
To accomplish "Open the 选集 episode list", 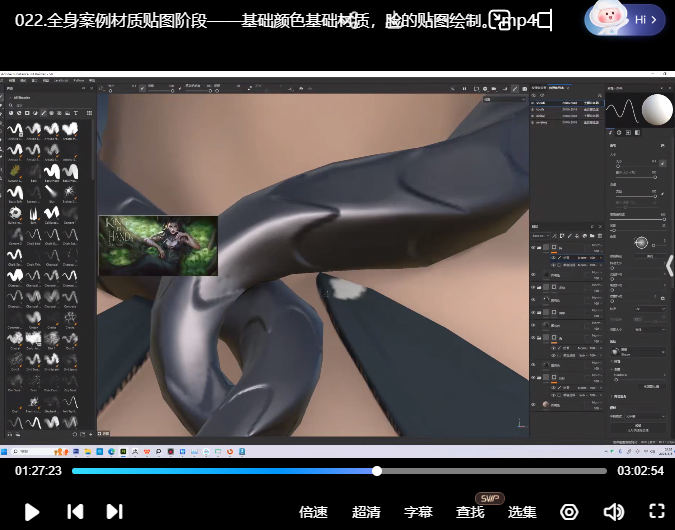I will [522, 512].
